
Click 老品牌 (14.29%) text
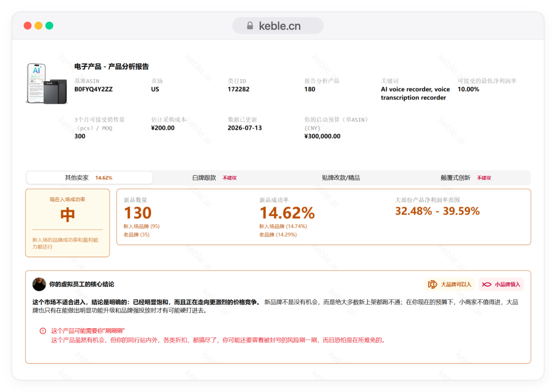pyautogui.click(x=277, y=235)
